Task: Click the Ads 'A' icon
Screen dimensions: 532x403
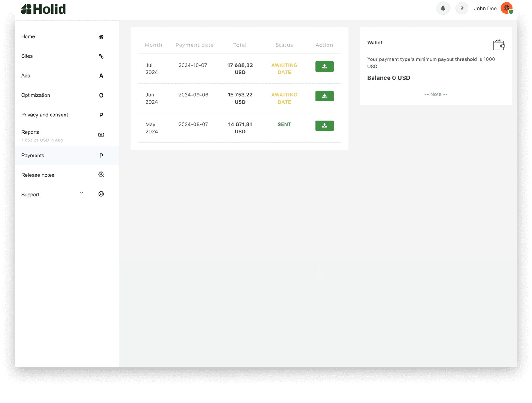Action: (101, 76)
